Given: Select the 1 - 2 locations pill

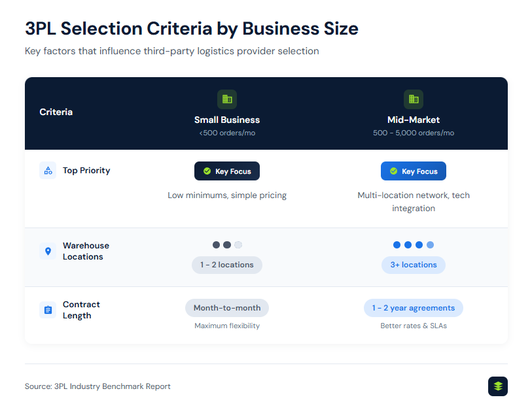Looking at the screenshot, I should [227, 265].
